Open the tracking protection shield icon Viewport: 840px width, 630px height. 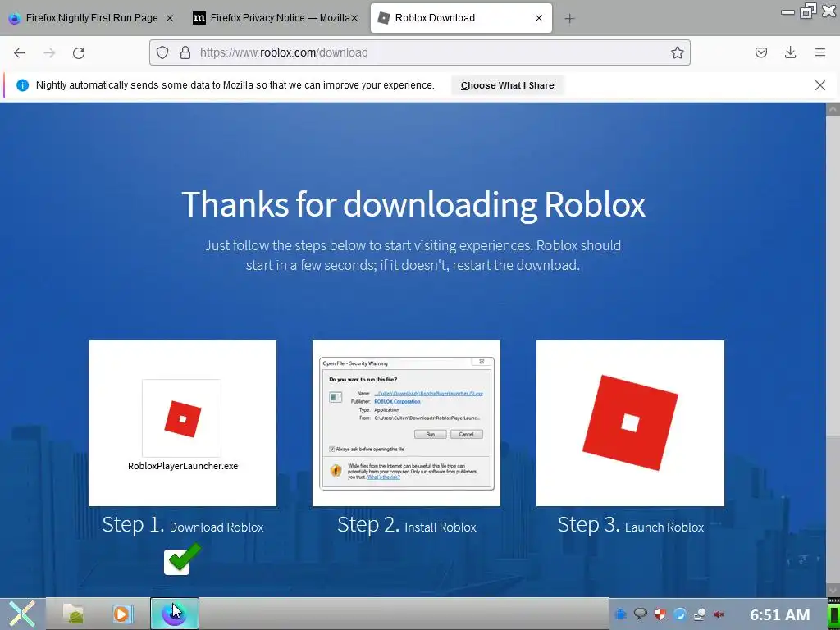[x=162, y=52]
